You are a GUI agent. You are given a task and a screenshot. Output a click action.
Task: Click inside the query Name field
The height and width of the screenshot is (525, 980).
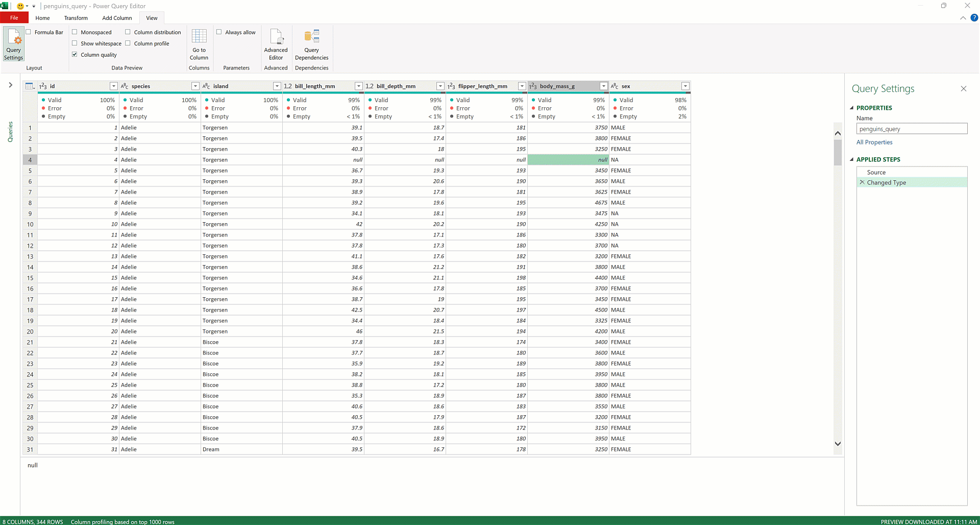pos(912,128)
